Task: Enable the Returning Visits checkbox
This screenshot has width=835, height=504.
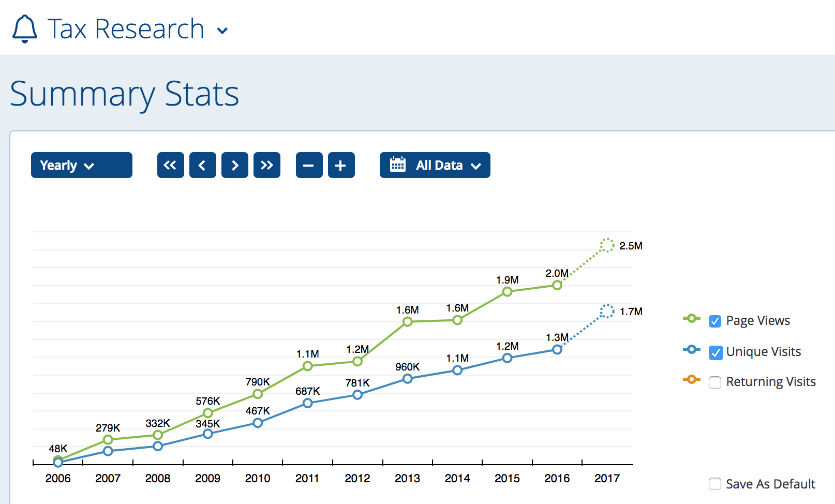Action: [715, 382]
